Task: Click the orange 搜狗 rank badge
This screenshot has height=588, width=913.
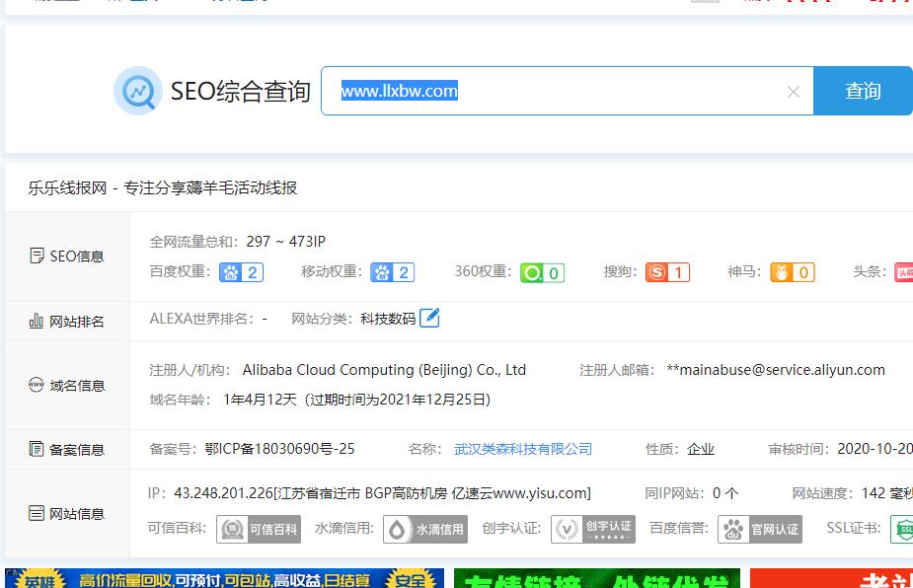Action: (667, 272)
